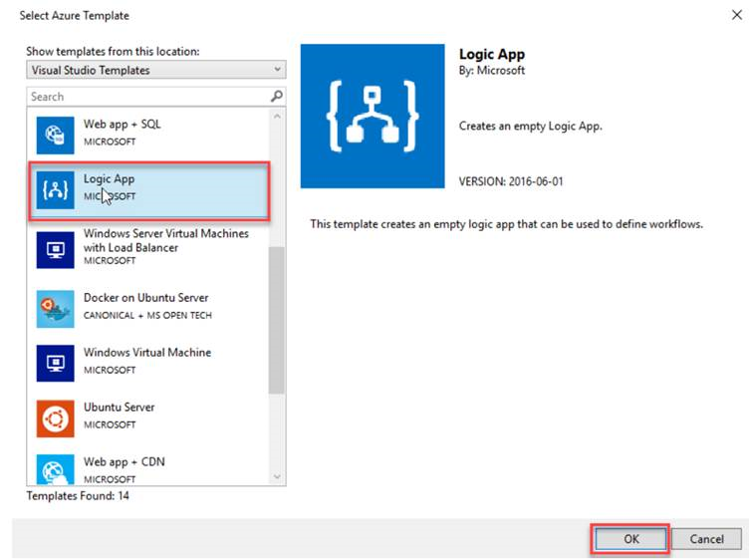
Task: Select the Docker on Ubuntu Server label
Action: point(145,298)
